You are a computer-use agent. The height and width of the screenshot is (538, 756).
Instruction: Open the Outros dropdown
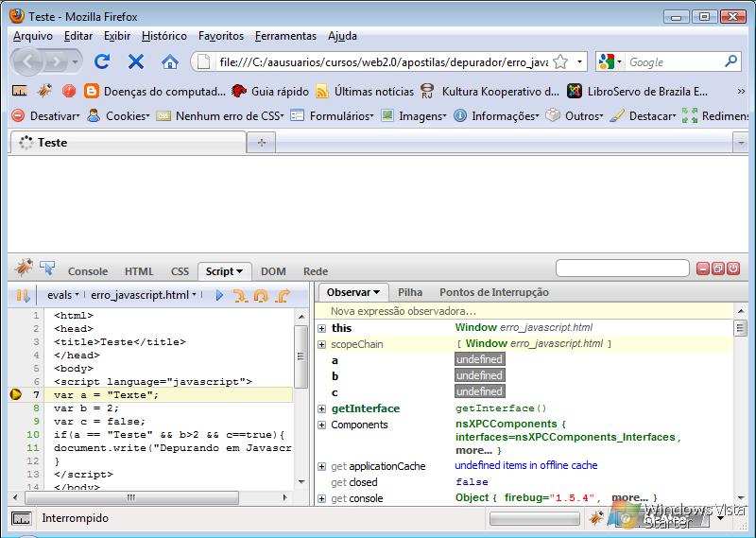point(575,115)
